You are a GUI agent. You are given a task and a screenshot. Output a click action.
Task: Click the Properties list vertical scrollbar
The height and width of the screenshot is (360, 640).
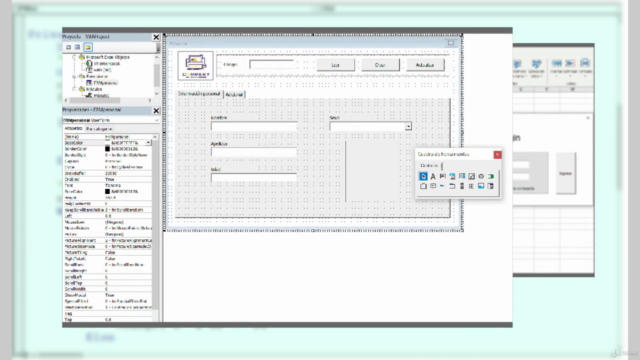(x=155, y=228)
